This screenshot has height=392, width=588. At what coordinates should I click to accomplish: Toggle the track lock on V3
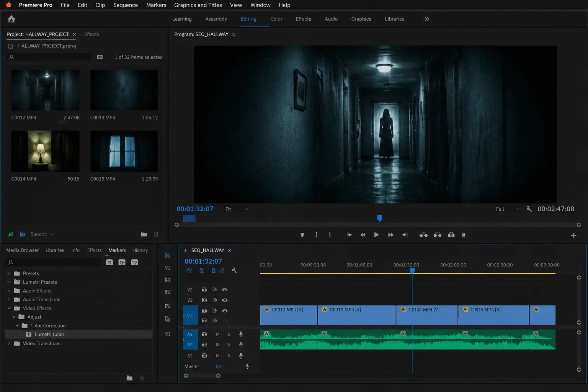[204, 289]
